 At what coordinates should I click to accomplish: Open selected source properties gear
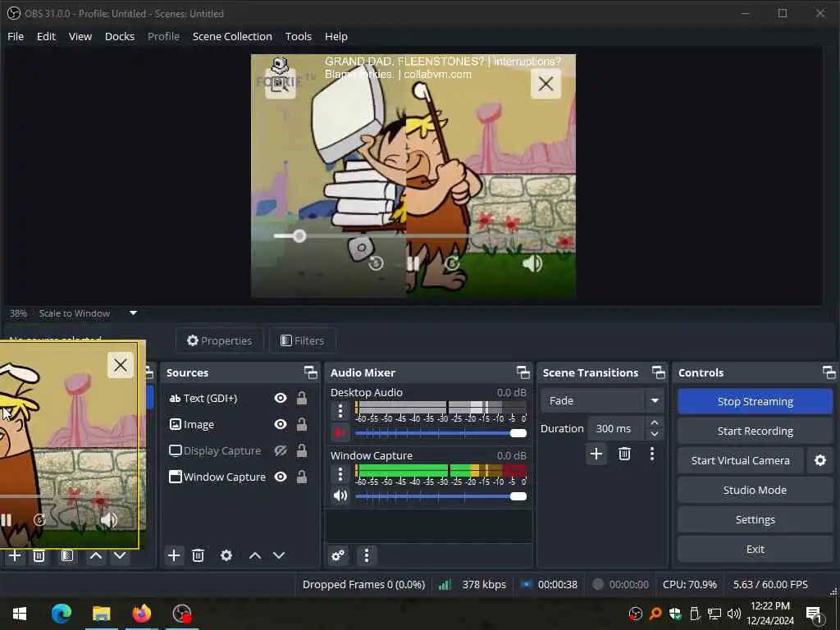tap(226, 555)
